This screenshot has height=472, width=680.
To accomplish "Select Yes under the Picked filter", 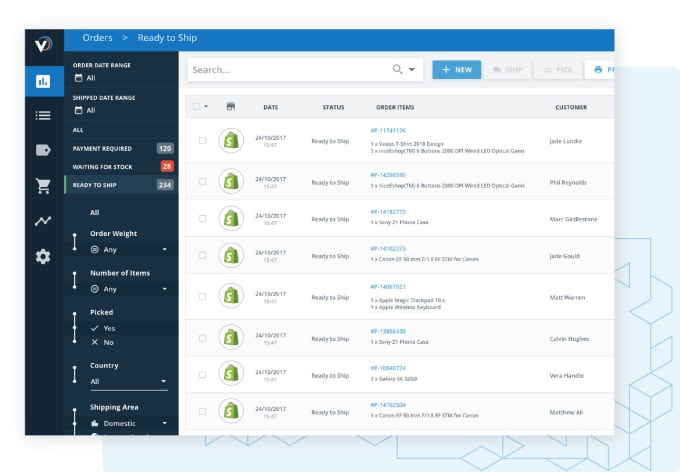I will 109,327.
